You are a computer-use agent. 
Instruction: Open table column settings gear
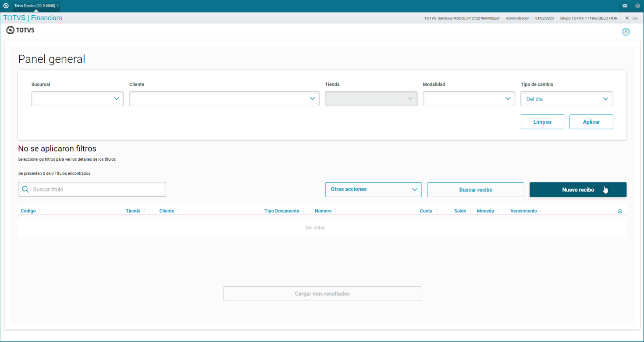[620, 211]
